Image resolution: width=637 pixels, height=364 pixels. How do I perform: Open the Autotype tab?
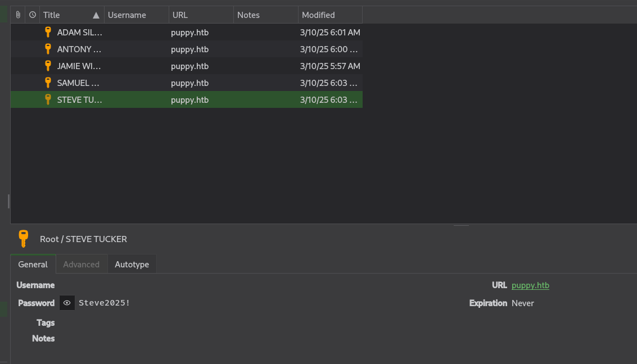(x=132, y=264)
